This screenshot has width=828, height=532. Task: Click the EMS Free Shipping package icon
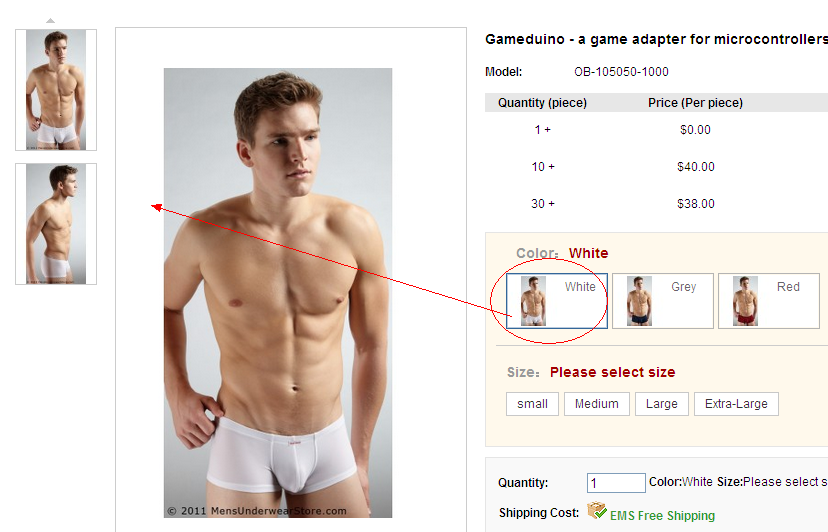[597, 510]
